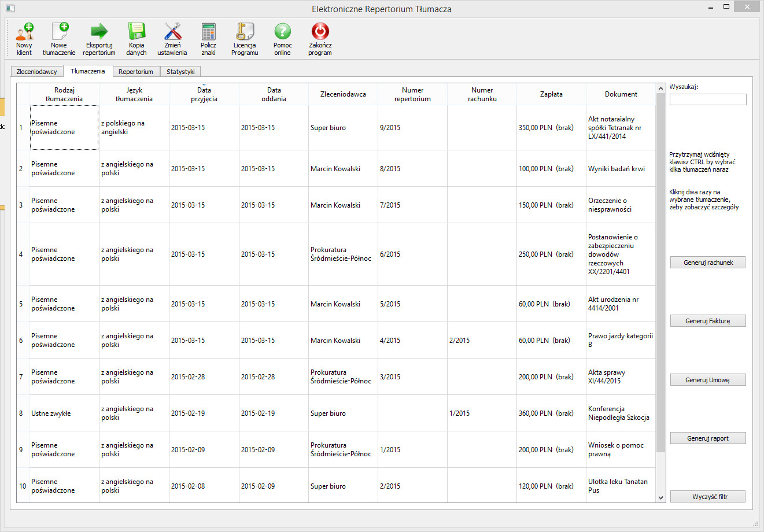Select row header number 4

click(x=23, y=254)
